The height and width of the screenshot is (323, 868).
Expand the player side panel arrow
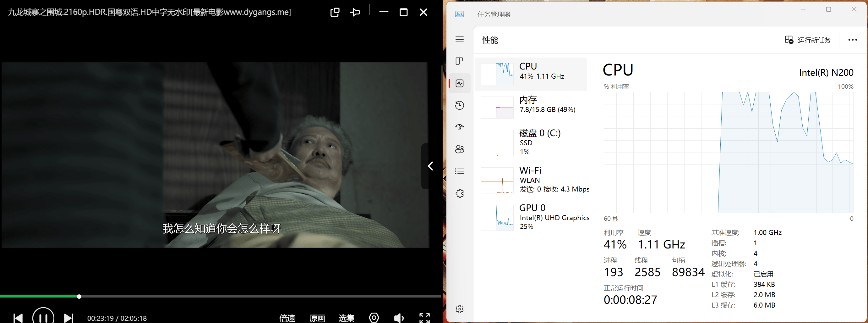tap(430, 166)
